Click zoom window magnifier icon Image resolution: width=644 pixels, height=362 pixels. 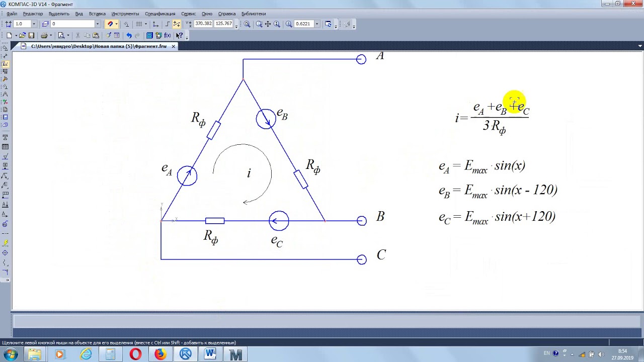[259, 24]
